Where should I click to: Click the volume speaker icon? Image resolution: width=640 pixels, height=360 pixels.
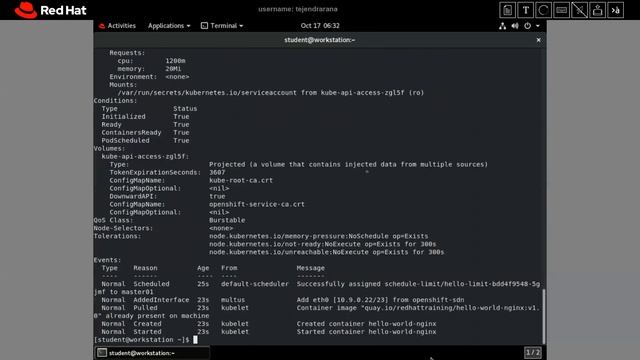[515, 26]
